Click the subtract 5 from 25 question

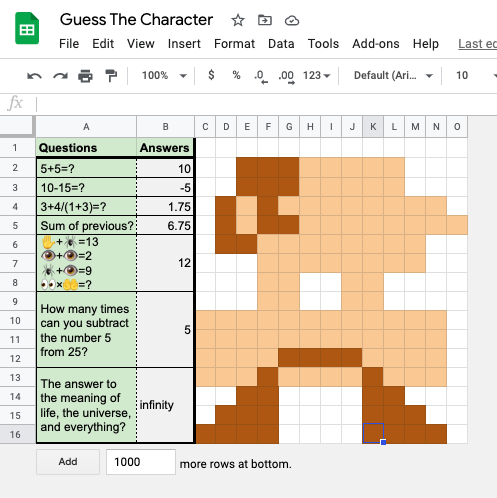(x=86, y=330)
